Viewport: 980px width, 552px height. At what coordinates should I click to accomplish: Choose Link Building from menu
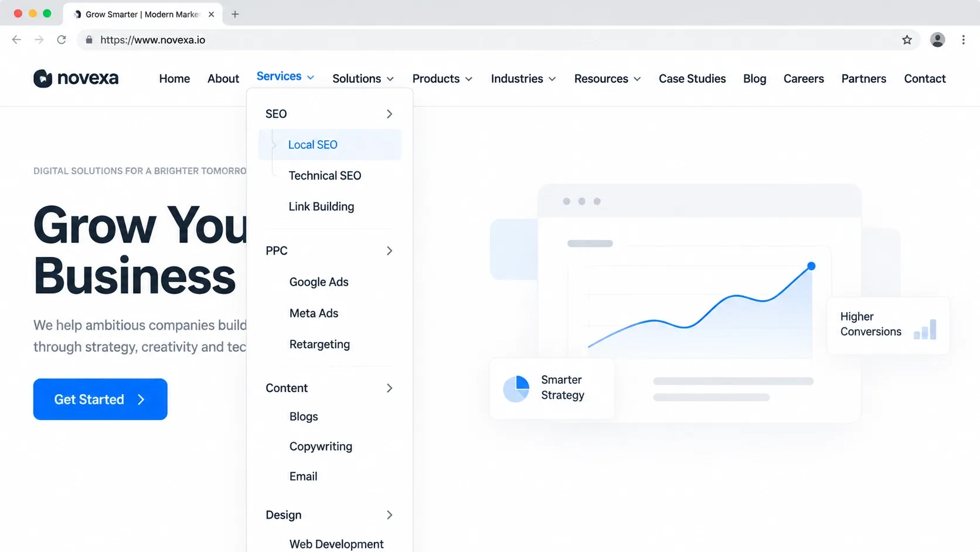pyautogui.click(x=321, y=206)
